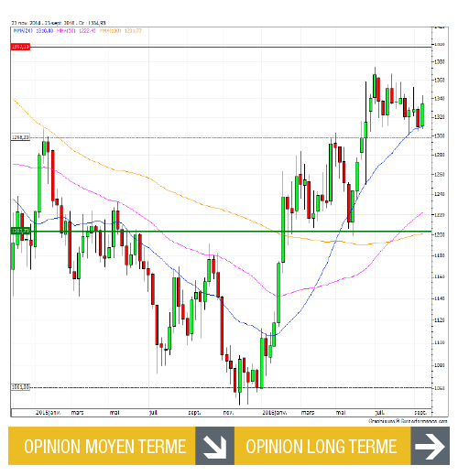
Task: Click the 1100 price axis value
Action: point(440,342)
